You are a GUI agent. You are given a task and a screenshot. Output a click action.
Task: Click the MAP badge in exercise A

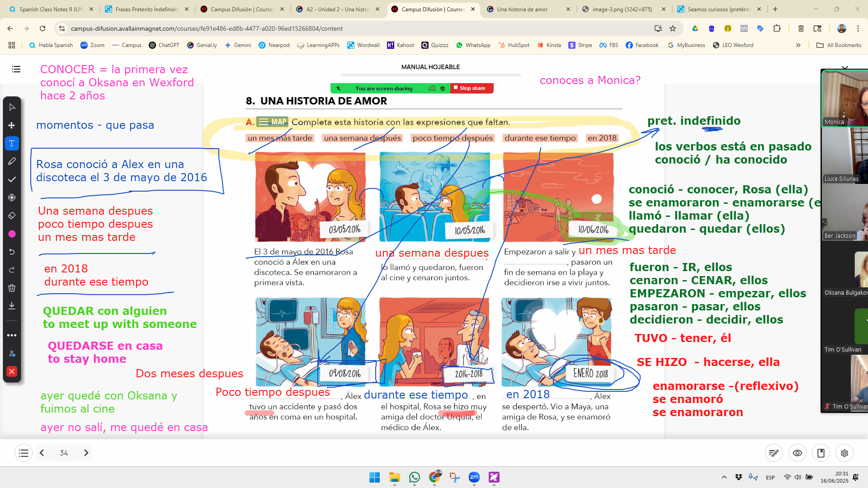(x=272, y=122)
